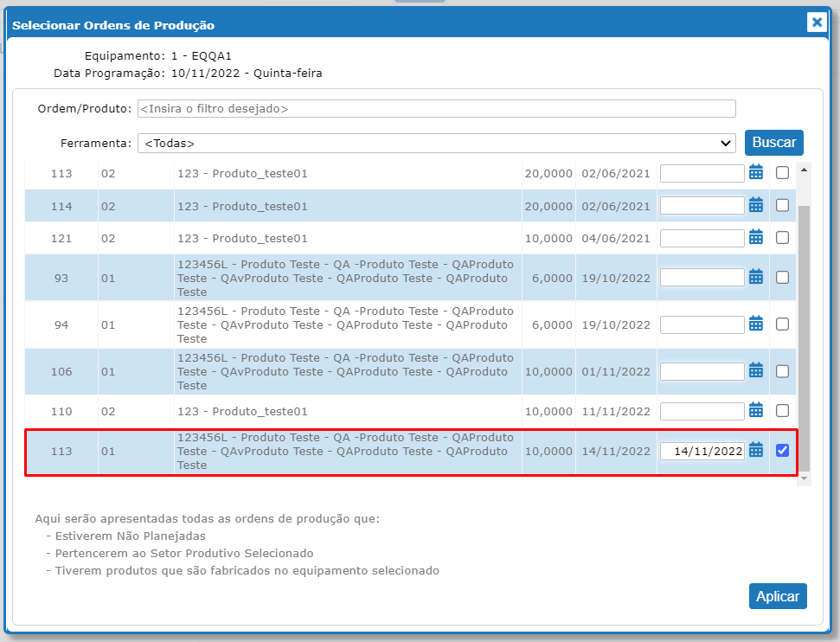Click order number 110 cell
The height and width of the screenshot is (642, 840).
pyautogui.click(x=61, y=411)
